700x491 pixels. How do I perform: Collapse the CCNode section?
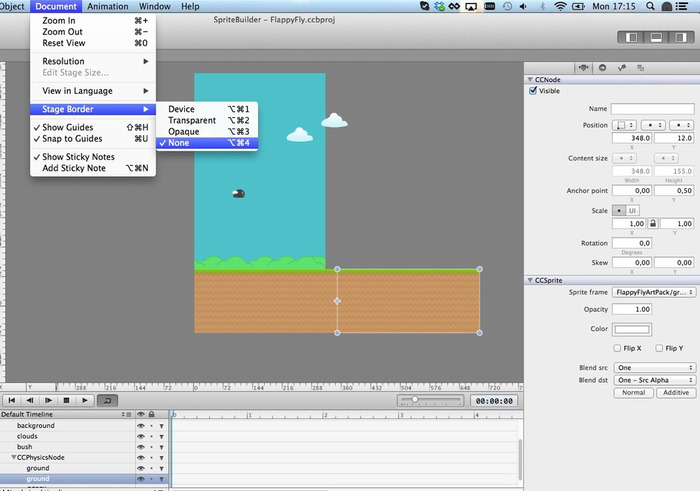(530, 79)
